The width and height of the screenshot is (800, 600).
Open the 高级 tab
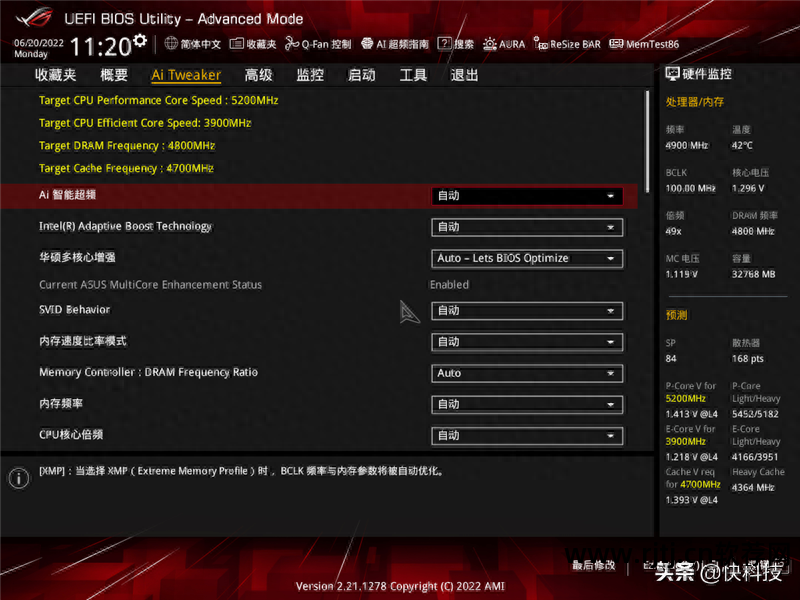(x=259, y=75)
